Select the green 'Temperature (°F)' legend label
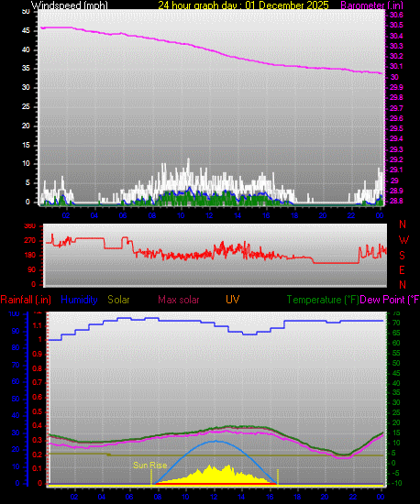The width and height of the screenshot is (420, 504). pyautogui.click(x=323, y=300)
